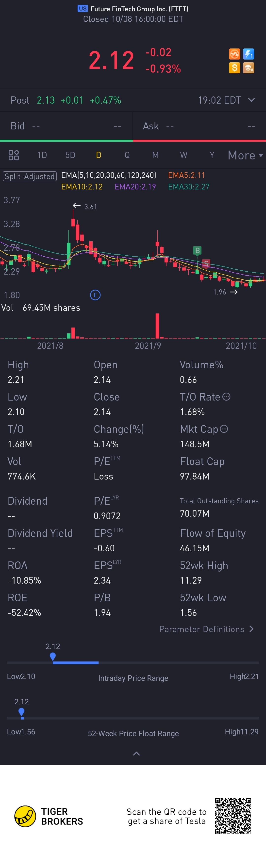Tap the tan stacked layers icon

point(249,68)
